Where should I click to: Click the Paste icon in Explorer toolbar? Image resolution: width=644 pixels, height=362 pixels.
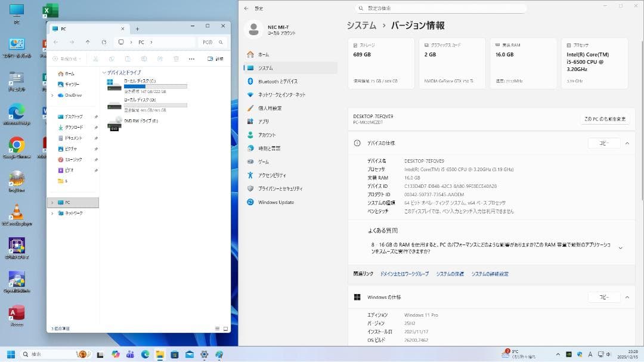(x=127, y=58)
